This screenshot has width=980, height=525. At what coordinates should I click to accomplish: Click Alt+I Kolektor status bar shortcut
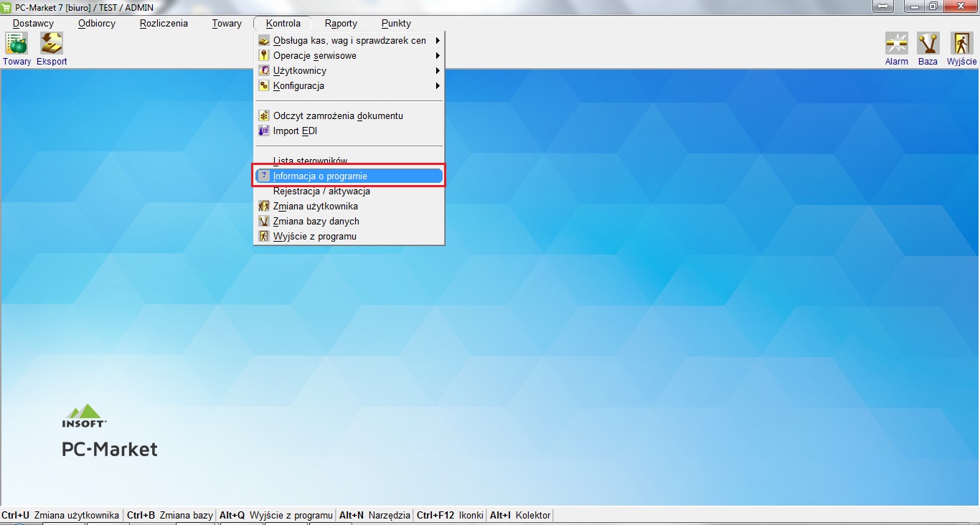pyautogui.click(x=520, y=515)
